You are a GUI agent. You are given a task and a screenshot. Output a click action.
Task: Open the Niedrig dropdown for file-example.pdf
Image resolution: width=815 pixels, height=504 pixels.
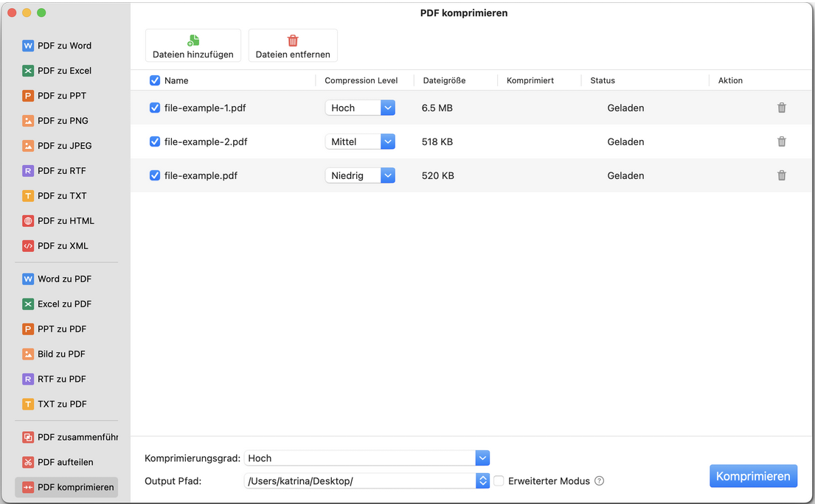click(x=388, y=175)
